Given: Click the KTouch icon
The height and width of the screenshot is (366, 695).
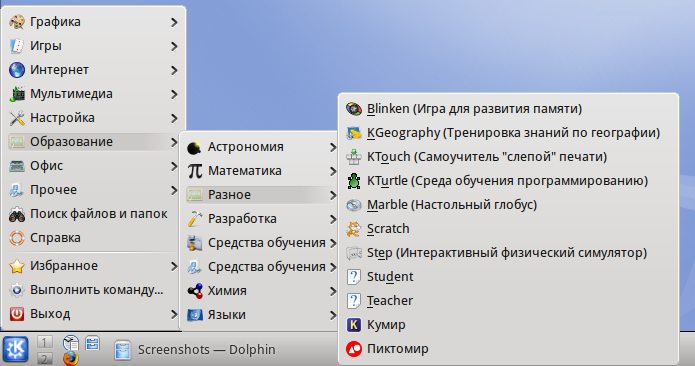Looking at the screenshot, I should tap(354, 156).
